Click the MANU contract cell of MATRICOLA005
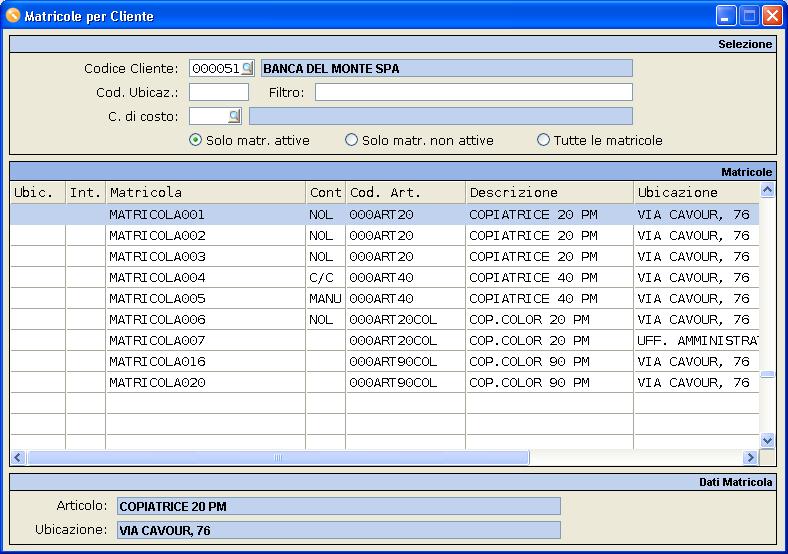The width and height of the screenshot is (788, 554). (x=325, y=299)
